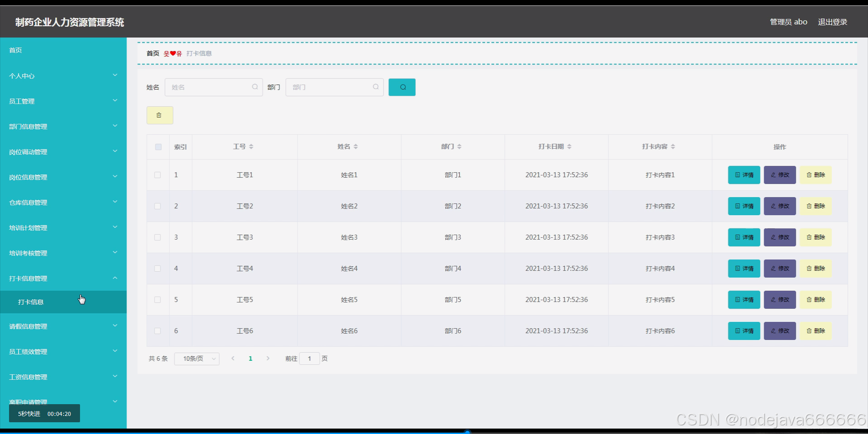
Task: Sort table by 工号 column arrows
Action: pyautogui.click(x=251, y=146)
